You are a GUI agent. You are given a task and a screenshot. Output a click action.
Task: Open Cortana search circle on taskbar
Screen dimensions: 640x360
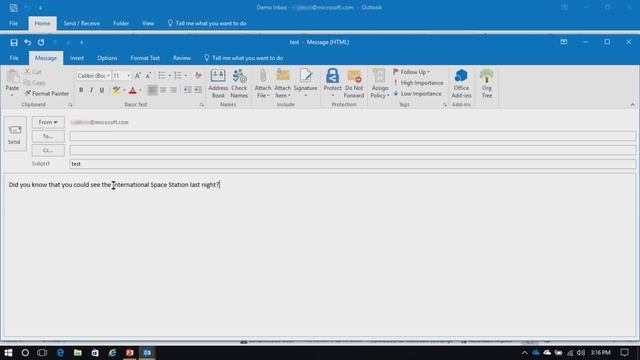pyautogui.click(x=25, y=353)
